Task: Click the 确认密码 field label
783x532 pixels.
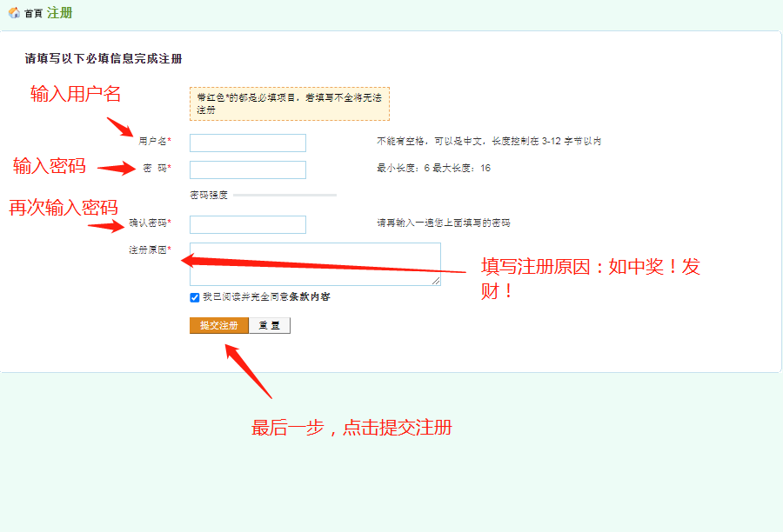Action: (x=149, y=223)
